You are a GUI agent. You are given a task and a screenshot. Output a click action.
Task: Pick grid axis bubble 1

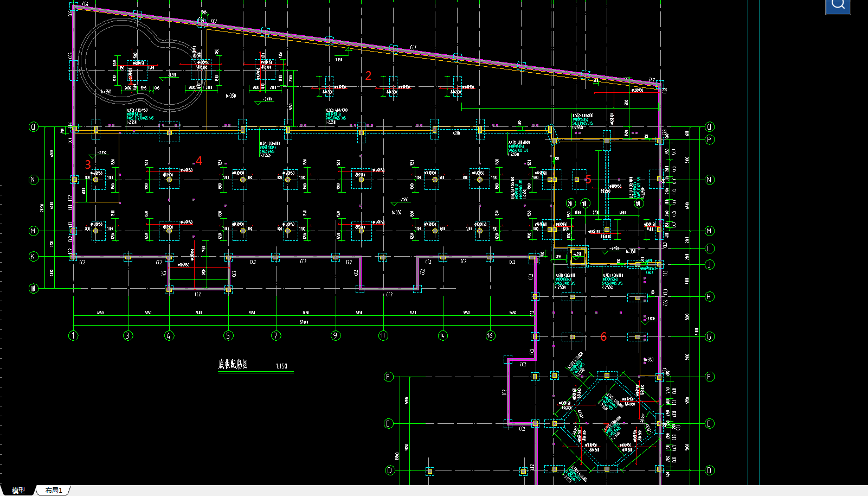[73, 335]
